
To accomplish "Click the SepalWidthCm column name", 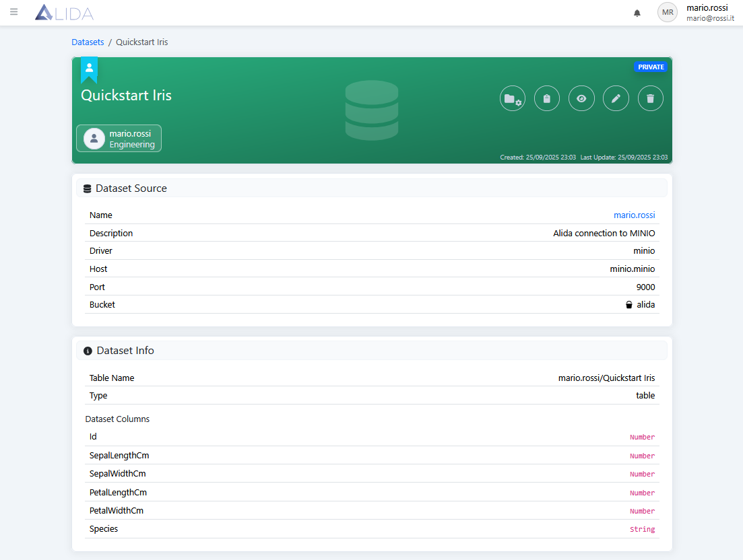I will pyautogui.click(x=117, y=474).
